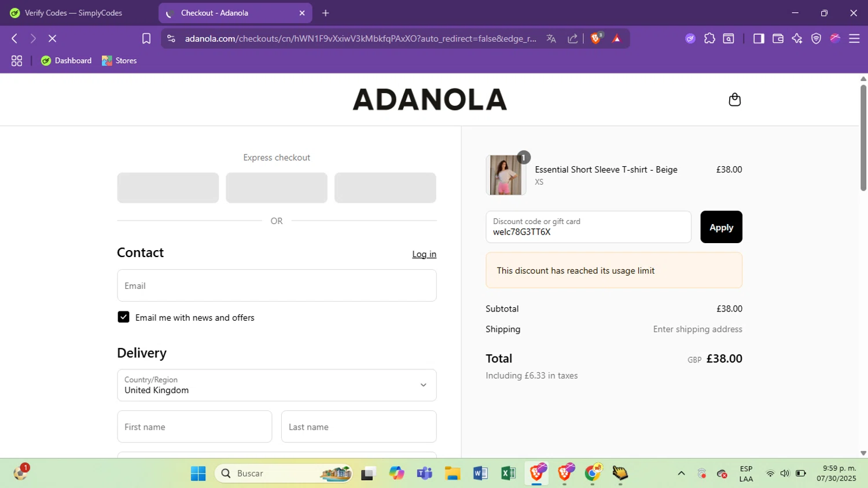868x488 pixels.
Task: Click the translate page icon
Action: (x=551, y=39)
